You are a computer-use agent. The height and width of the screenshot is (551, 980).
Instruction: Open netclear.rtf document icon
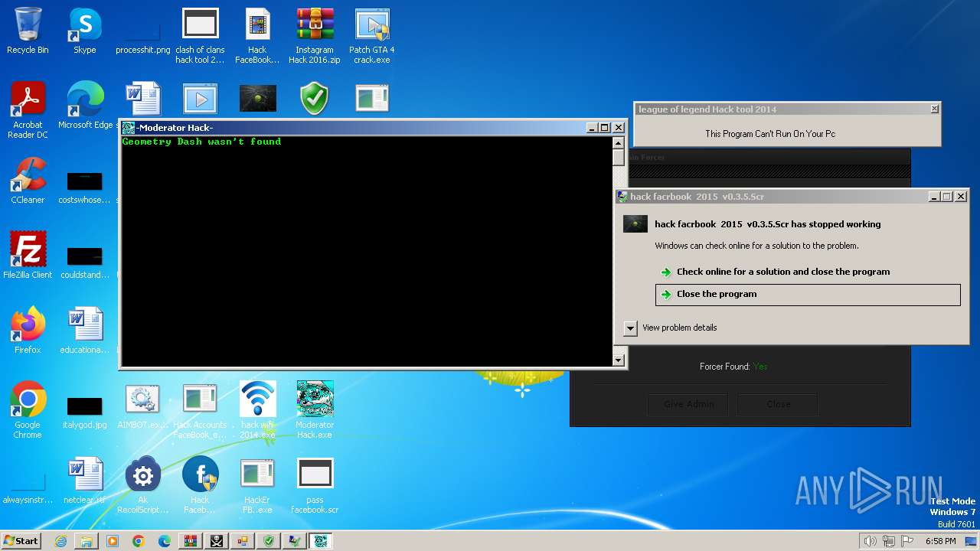[x=85, y=481]
